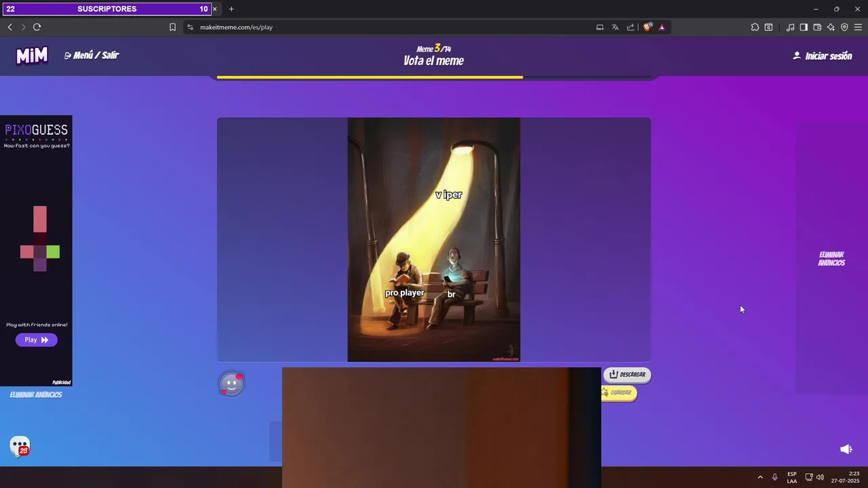868x488 pixels.
Task: Click the 'Meme 3/14' counter
Action: (x=434, y=48)
